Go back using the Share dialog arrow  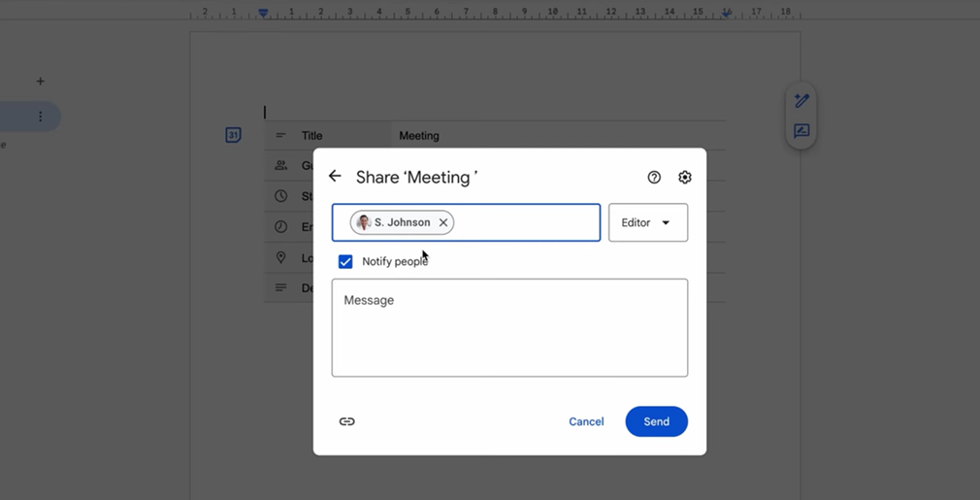335,177
